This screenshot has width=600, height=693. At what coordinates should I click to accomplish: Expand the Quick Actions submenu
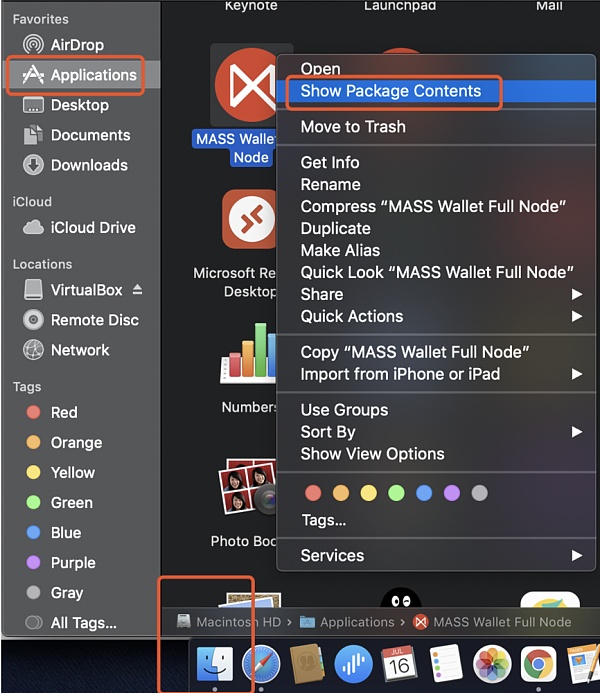click(x=576, y=316)
